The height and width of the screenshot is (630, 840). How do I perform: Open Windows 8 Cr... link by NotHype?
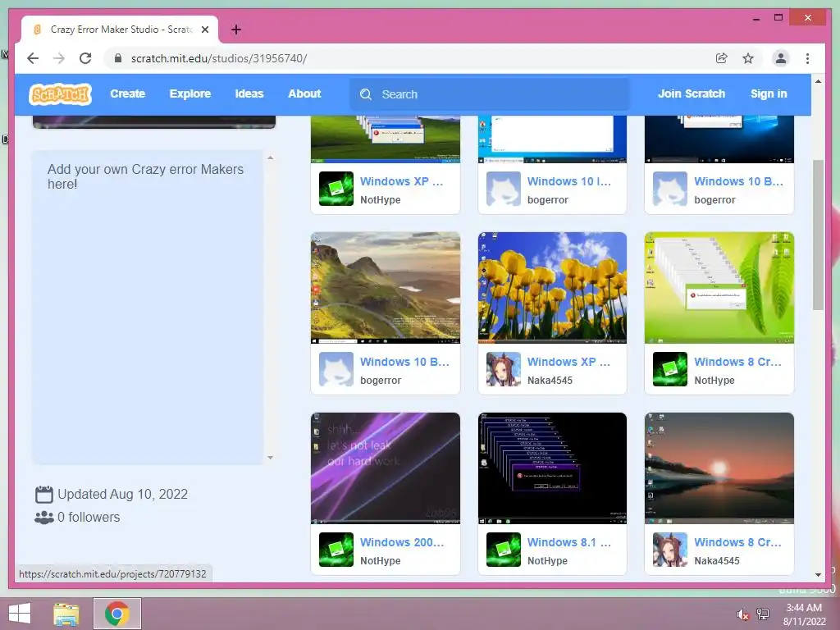(x=737, y=362)
